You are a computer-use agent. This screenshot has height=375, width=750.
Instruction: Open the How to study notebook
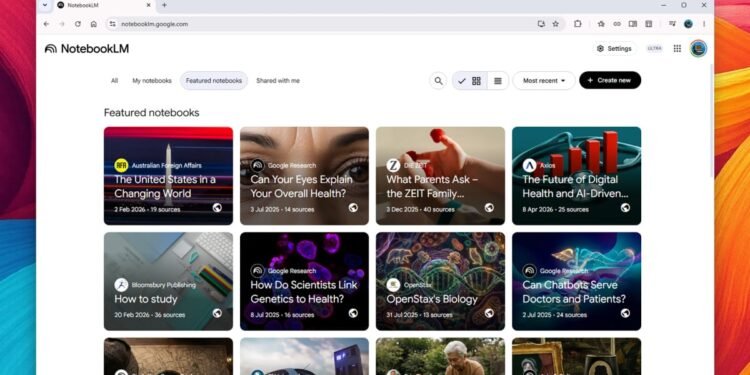[x=168, y=281]
